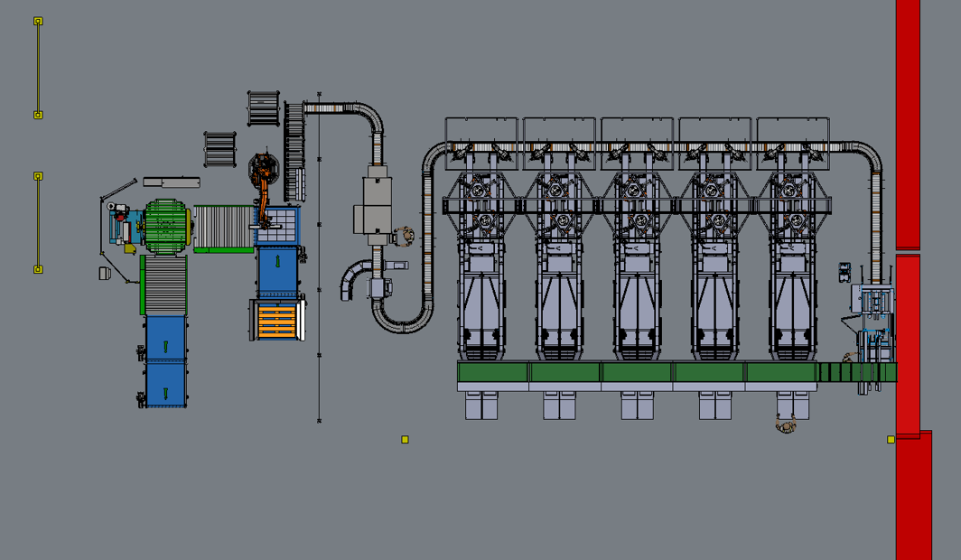Select the small circular fan unit beside cabinet
Screen dimensions: 961x560
(x=408, y=235)
